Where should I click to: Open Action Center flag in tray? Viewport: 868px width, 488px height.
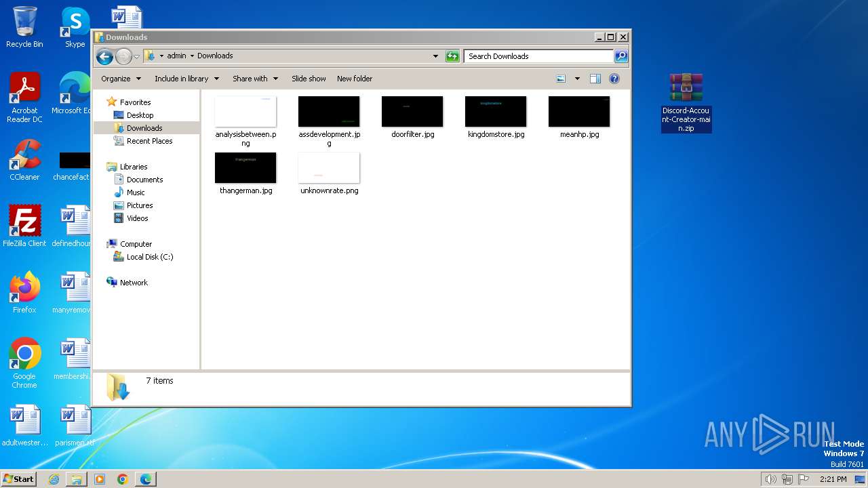coord(804,479)
